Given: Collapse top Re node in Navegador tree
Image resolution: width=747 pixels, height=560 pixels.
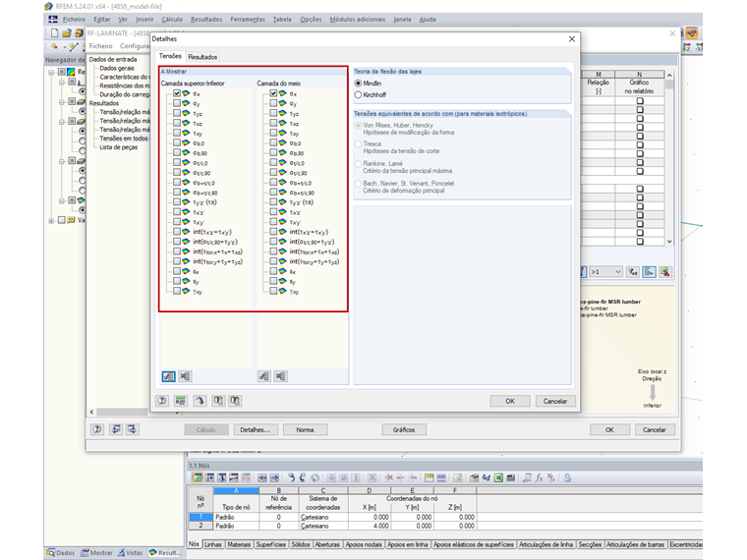Looking at the screenshot, I should (51, 73).
